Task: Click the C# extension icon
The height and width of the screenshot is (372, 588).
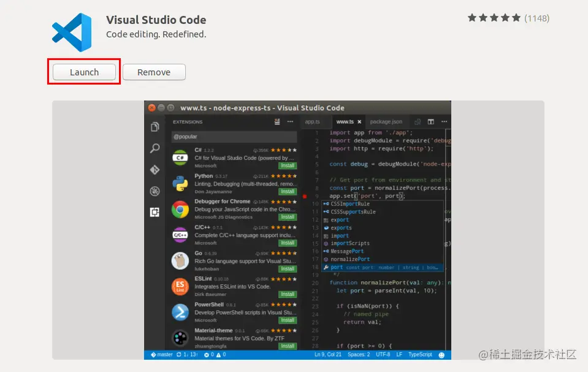Action: [x=180, y=158]
